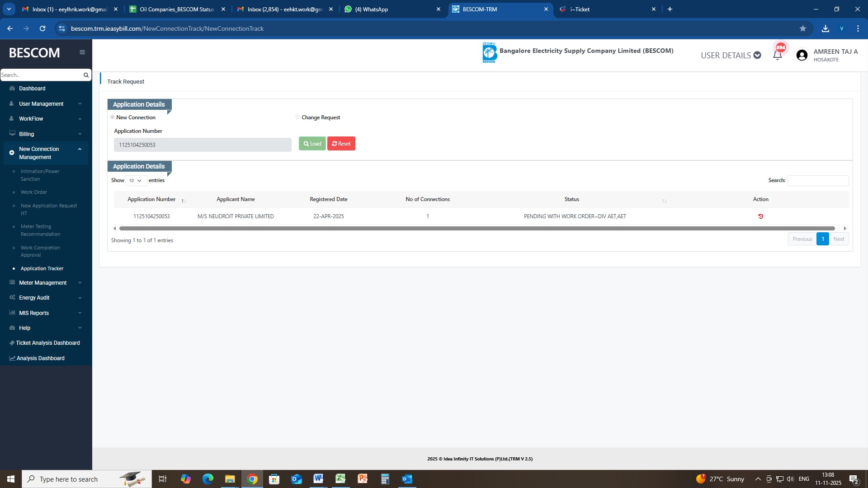Viewport: 868px width, 488px height.
Task: Click the red history icon in Action column
Action: [x=760, y=216]
